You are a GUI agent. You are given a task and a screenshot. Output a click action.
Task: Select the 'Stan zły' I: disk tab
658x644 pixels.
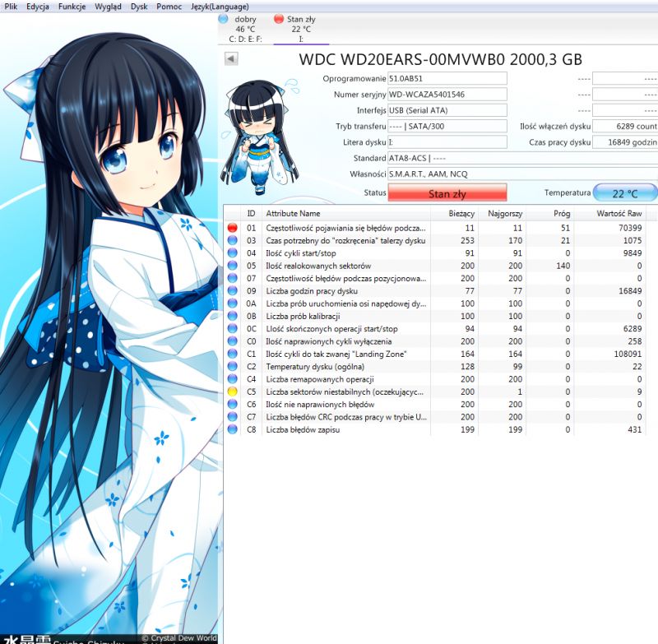(x=301, y=29)
